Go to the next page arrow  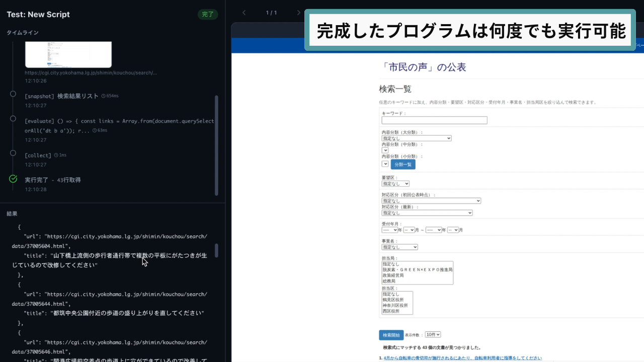(298, 13)
